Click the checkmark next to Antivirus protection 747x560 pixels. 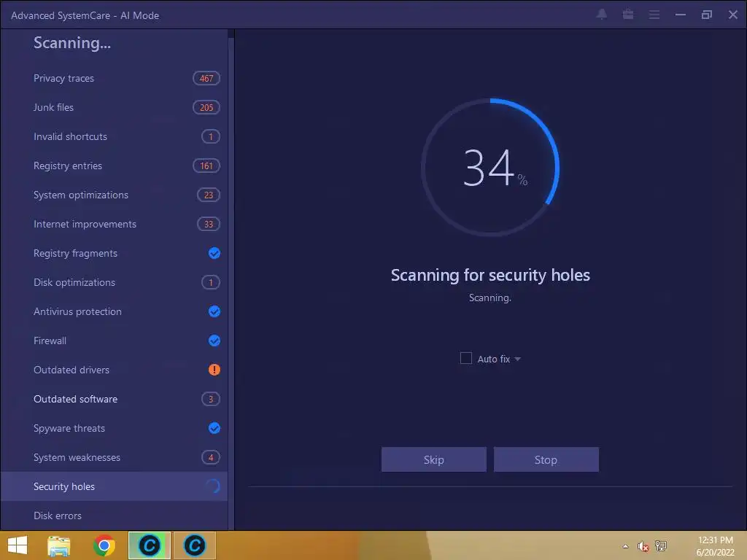pyautogui.click(x=214, y=311)
